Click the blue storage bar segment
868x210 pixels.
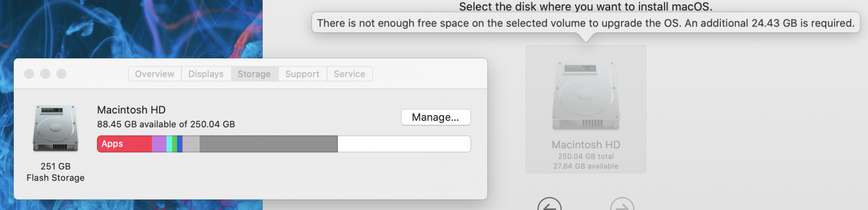point(180,144)
